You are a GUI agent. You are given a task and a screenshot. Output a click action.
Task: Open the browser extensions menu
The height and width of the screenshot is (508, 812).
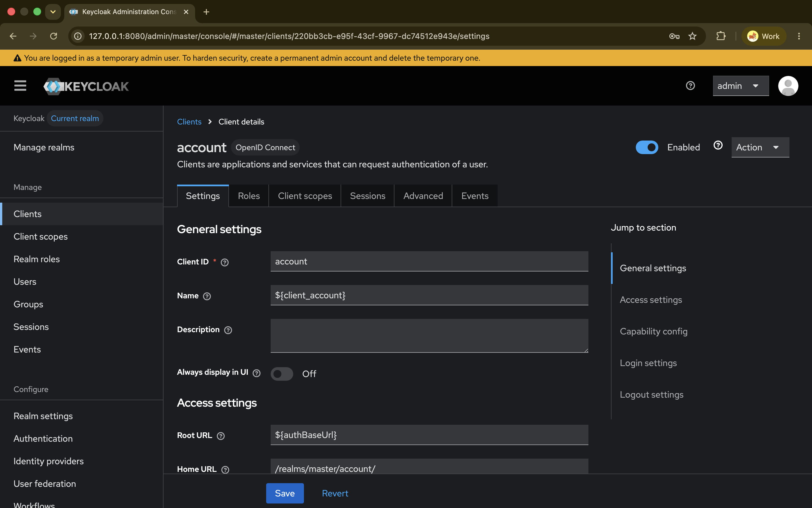[721, 36]
